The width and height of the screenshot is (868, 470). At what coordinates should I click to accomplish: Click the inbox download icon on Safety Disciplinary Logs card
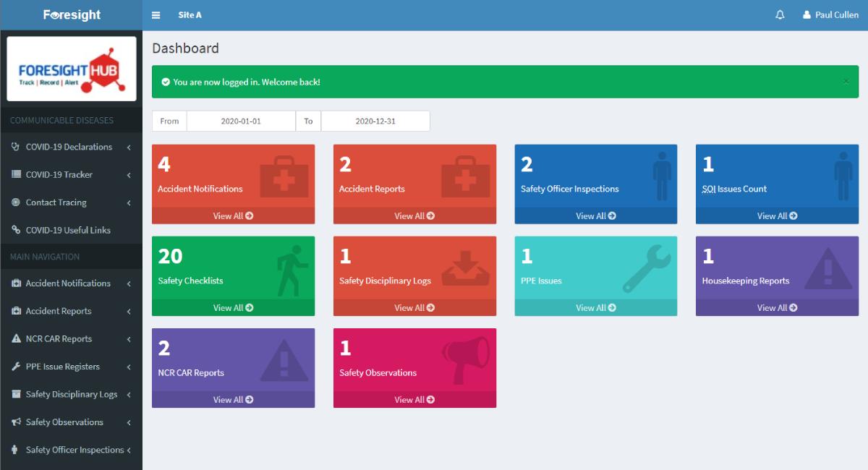point(465,268)
